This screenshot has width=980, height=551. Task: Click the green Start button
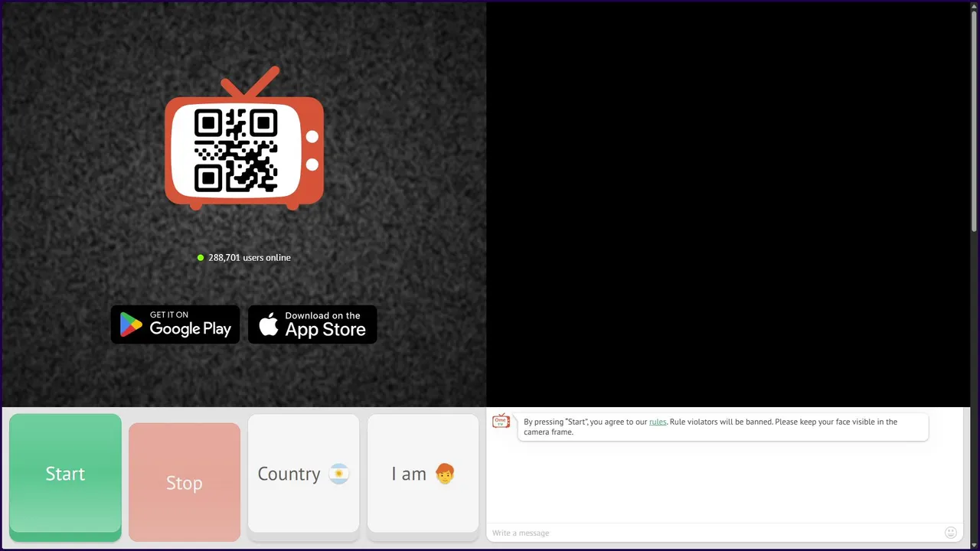tap(65, 477)
